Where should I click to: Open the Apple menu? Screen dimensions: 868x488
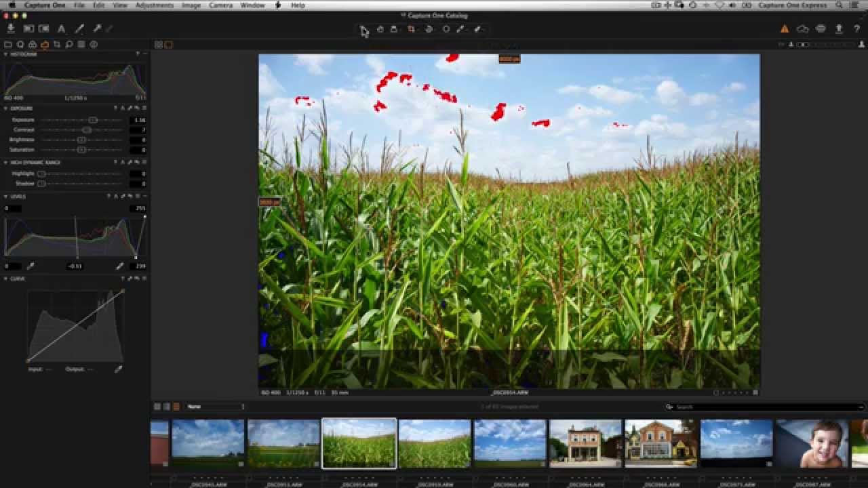12,5
